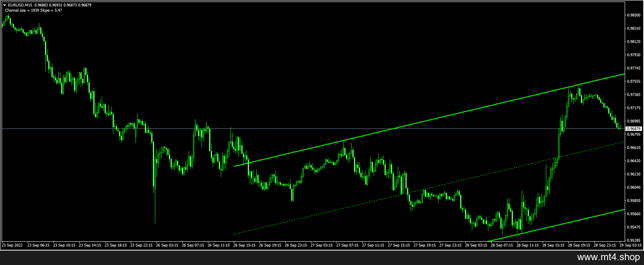The height and width of the screenshot is (265, 644).
Task: Click the 0.97175 price scale label
Action: pyautogui.click(x=634, y=108)
